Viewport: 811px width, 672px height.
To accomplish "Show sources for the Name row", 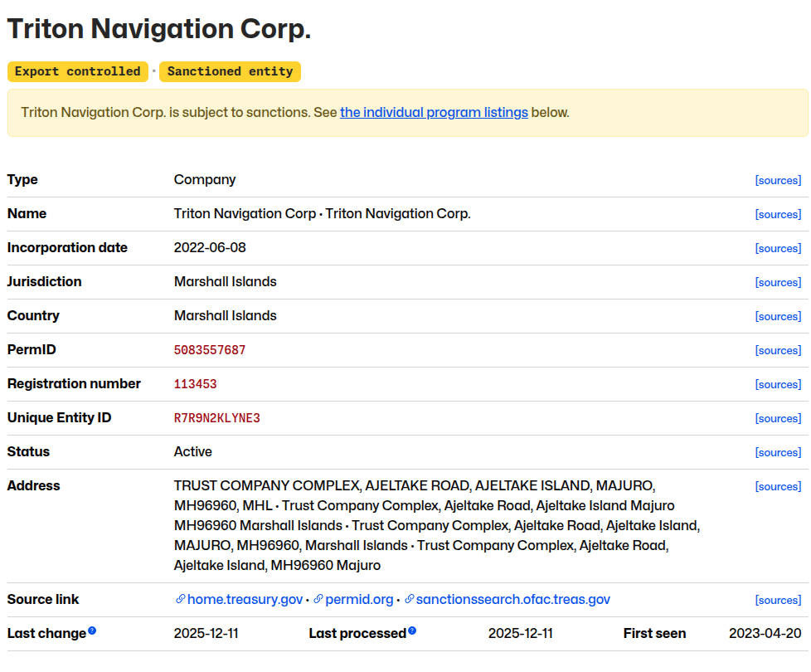I will (x=778, y=215).
